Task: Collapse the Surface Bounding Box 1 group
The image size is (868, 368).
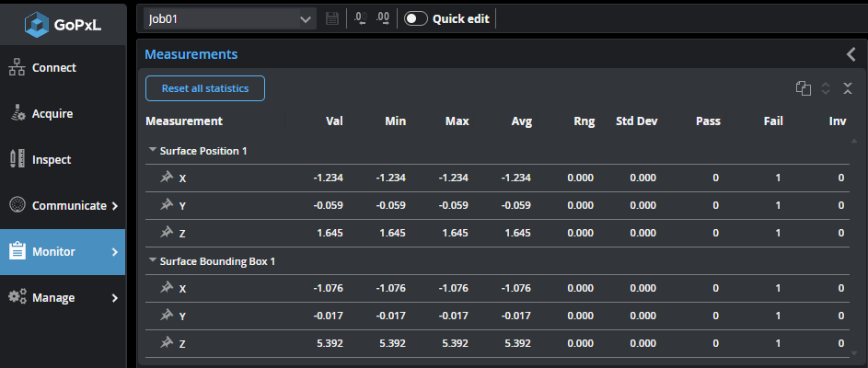Action: 152,260
